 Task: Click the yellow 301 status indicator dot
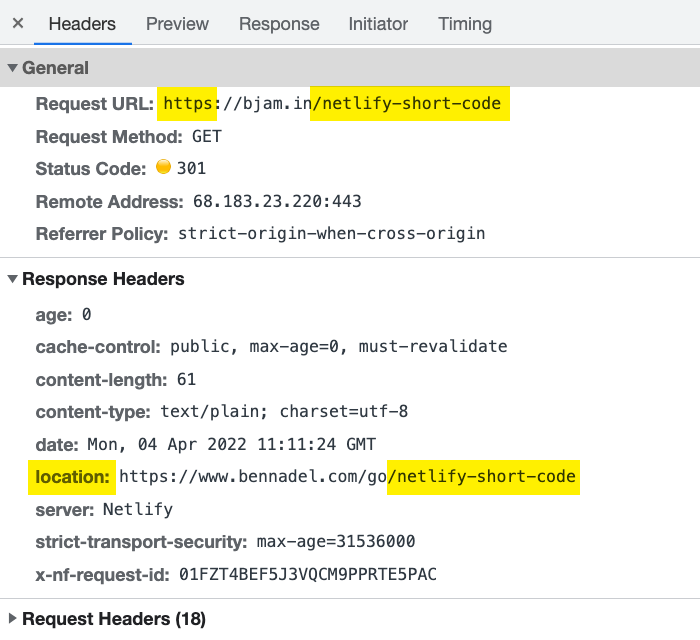163,167
